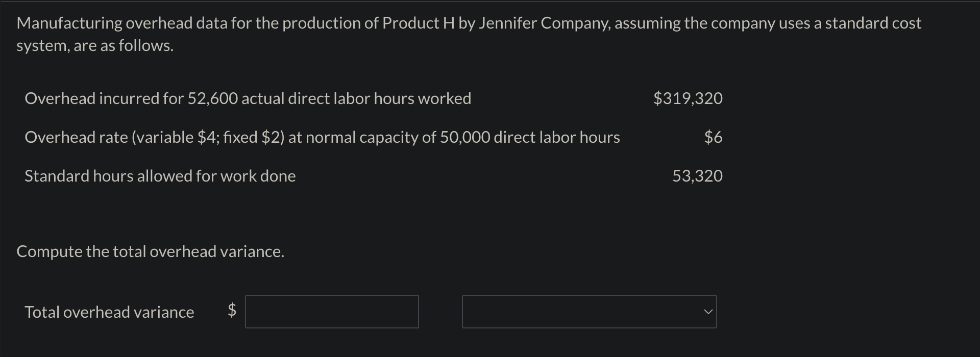Click the '(variable $4; fixed $2)' text
This screenshot has height=357, width=980.
click(208, 137)
